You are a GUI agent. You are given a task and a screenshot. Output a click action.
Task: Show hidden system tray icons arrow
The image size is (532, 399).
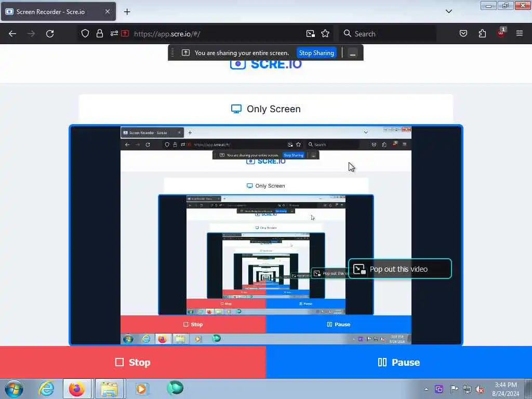point(426,389)
